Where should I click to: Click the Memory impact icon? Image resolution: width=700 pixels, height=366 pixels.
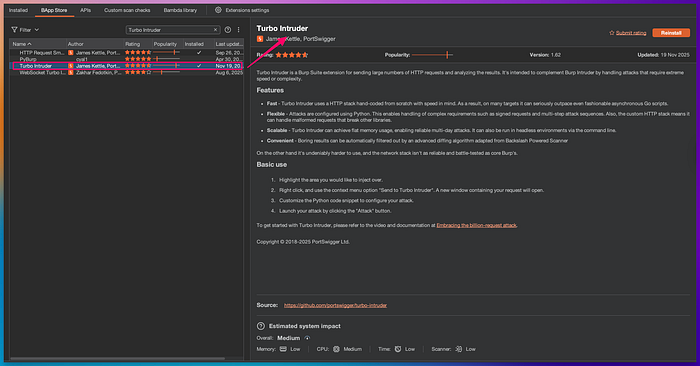[x=283, y=349]
